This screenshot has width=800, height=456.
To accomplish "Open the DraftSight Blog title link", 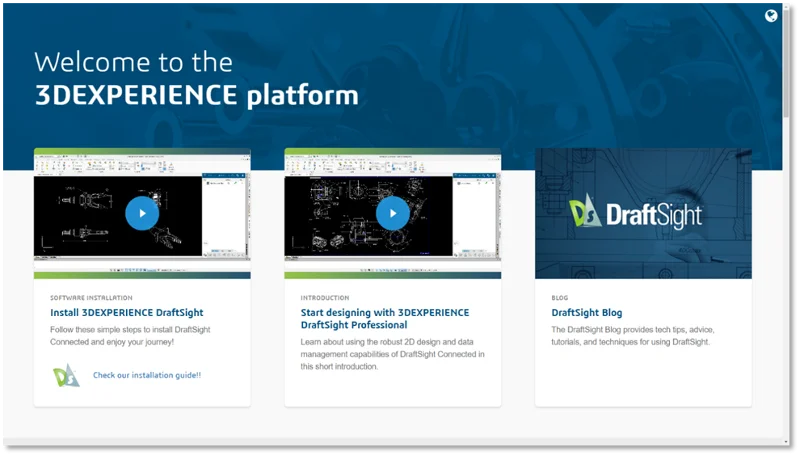I will (587, 312).
